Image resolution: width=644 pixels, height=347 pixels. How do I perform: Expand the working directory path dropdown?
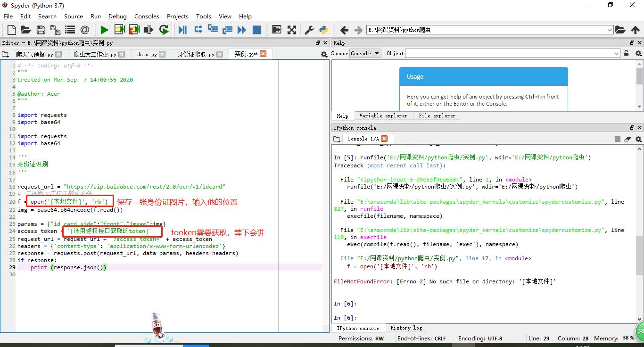point(610,30)
